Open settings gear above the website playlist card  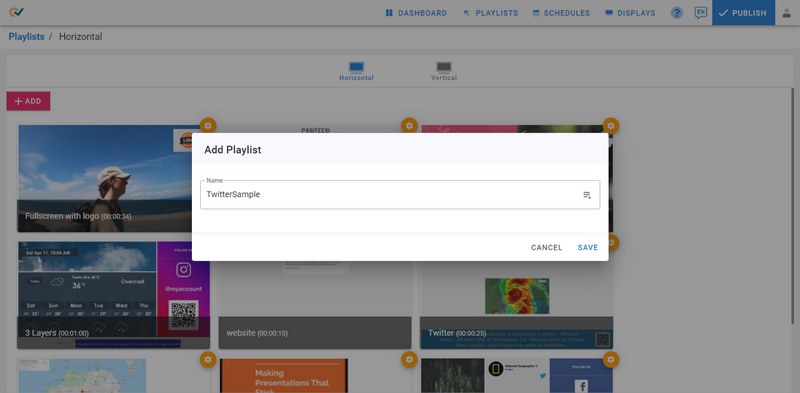[x=409, y=126]
